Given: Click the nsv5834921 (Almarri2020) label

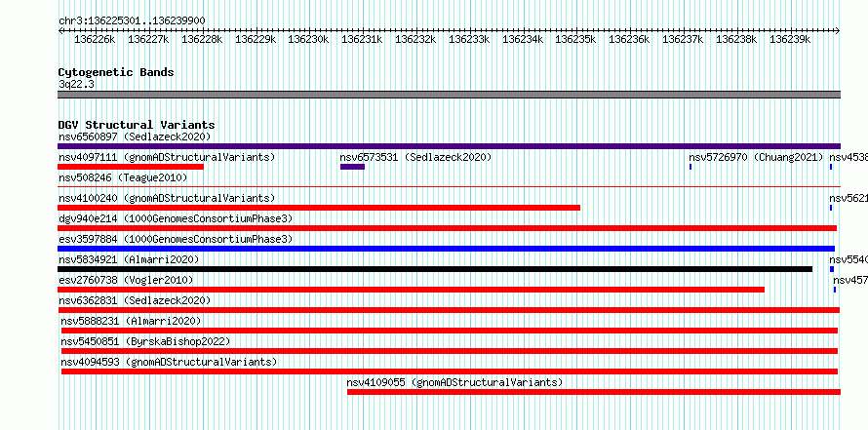Looking at the screenshot, I should 129,259.
